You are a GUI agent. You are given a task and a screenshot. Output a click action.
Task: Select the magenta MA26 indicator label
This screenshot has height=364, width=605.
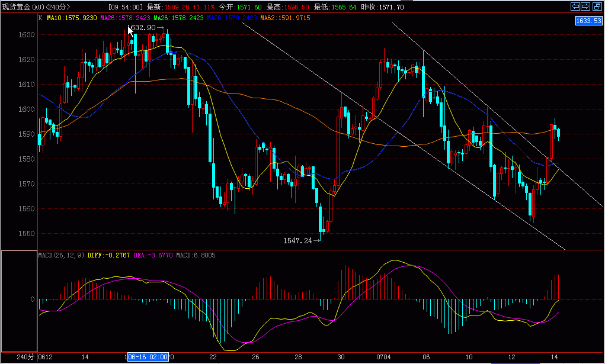tap(125, 18)
